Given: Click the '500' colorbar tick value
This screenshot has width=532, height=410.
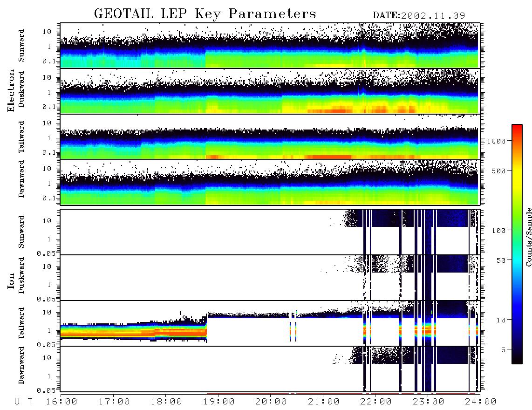Looking at the screenshot, I should (498, 171).
